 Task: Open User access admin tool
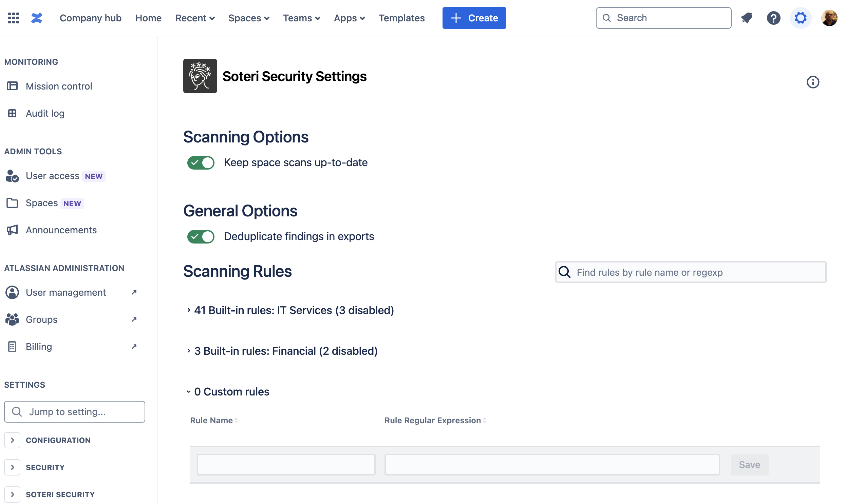53,176
